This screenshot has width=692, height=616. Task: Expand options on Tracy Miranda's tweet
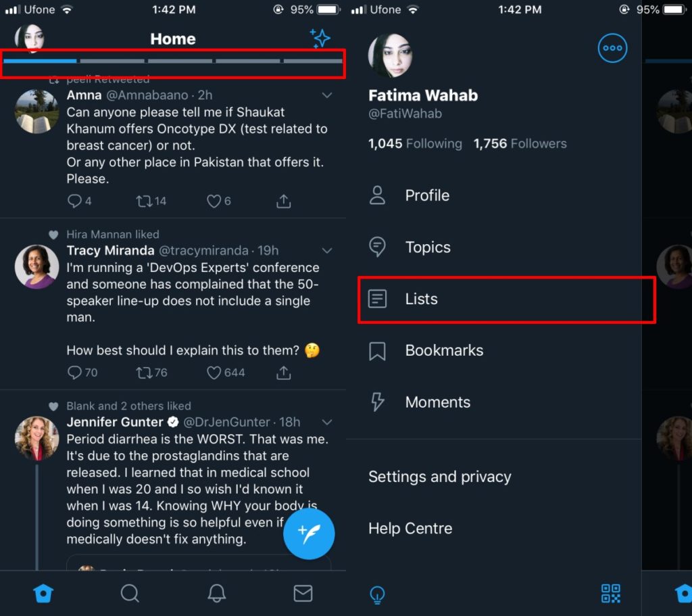pos(327,250)
